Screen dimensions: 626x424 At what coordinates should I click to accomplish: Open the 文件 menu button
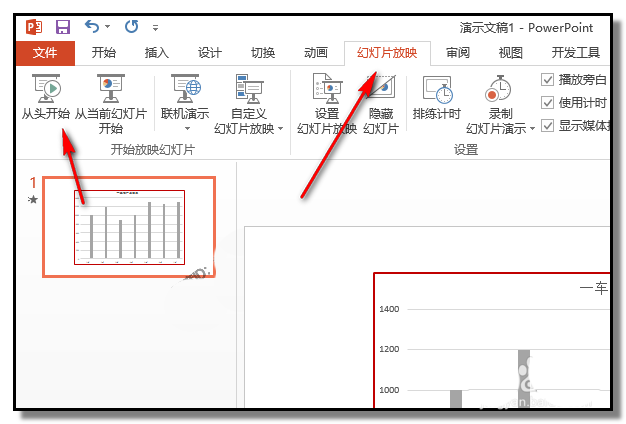click(x=45, y=53)
